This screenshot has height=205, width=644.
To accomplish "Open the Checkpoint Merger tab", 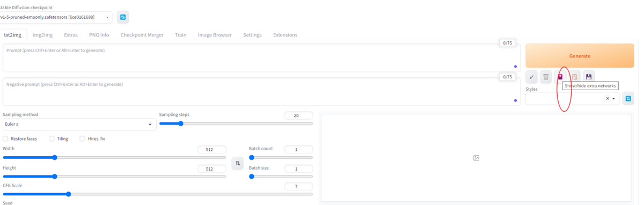I will point(142,35).
